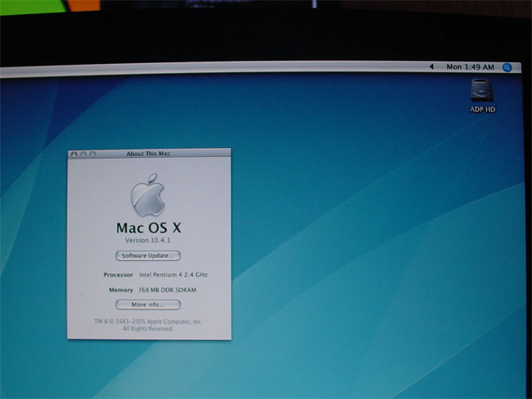
Task: Close the About This Mac window
Action: point(74,155)
